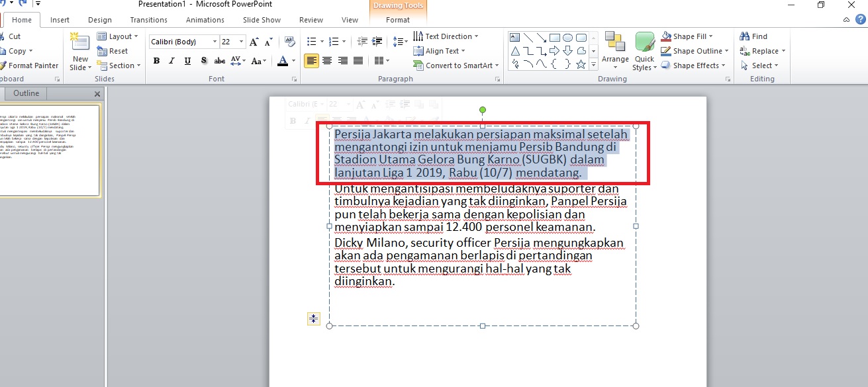This screenshot has width=868, height=387.
Task: Click the Cut command
Action: pos(10,36)
